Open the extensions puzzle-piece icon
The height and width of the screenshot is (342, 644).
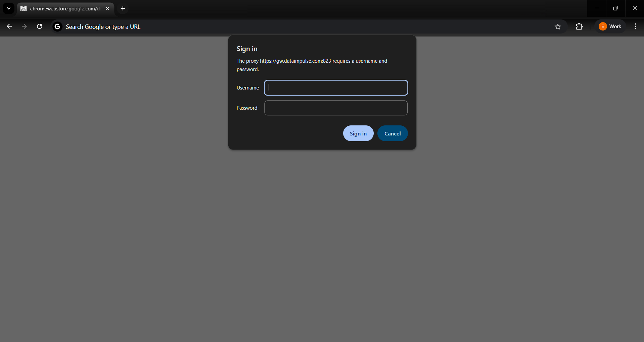pyautogui.click(x=579, y=26)
